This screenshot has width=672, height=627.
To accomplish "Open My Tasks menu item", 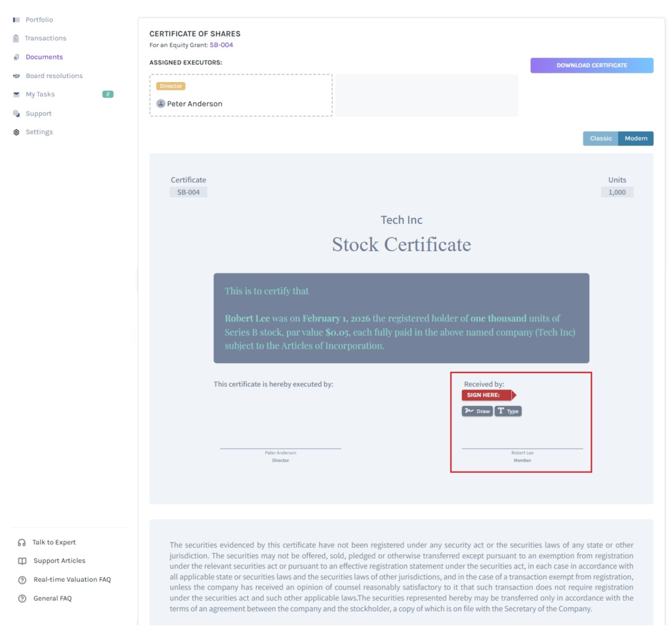I will pyautogui.click(x=40, y=94).
